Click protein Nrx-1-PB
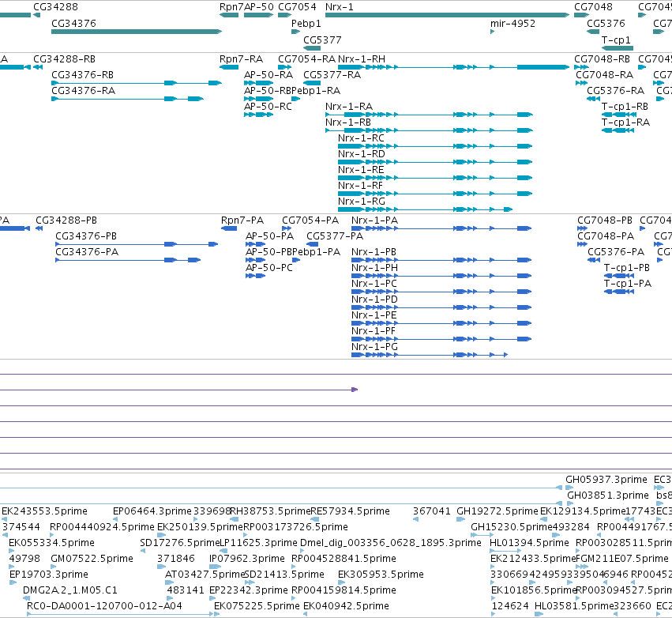This screenshot has width=672, height=618. (x=374, y=252)
